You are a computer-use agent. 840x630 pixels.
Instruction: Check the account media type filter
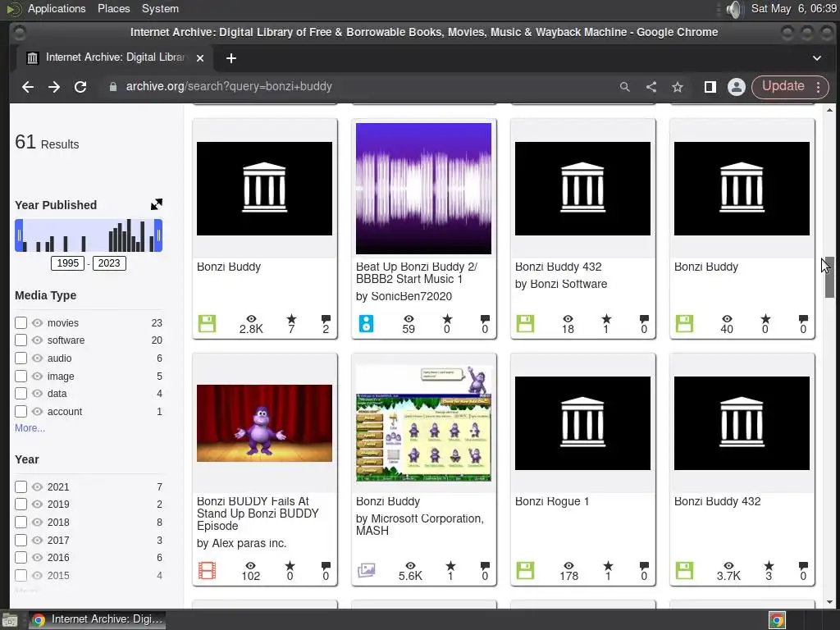(x=21, y=412)
